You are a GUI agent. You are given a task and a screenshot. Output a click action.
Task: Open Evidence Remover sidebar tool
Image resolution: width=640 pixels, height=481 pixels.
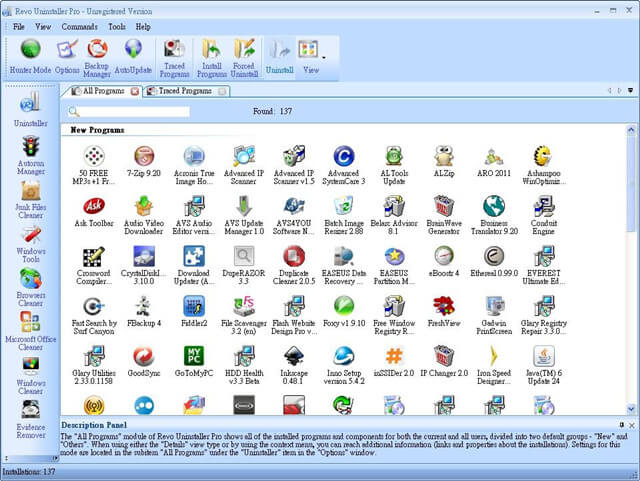click(31, 419)
